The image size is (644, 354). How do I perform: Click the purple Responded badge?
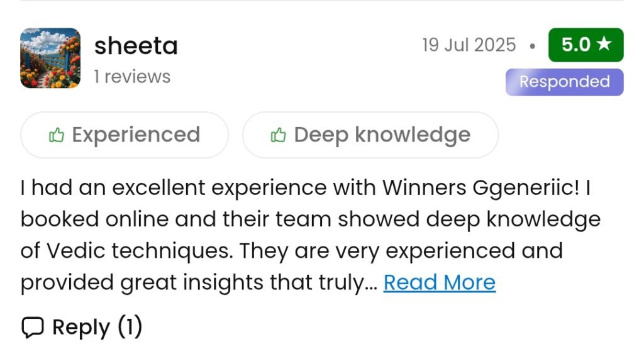[564, 82]
